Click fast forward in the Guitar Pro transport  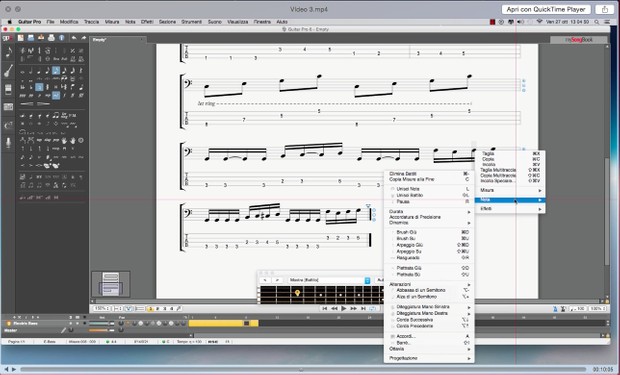coord(353,308)
